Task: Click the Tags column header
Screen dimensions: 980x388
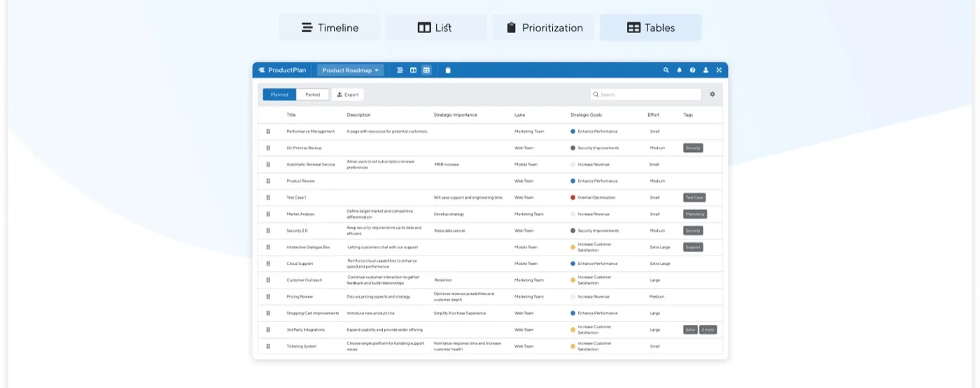Action: point(688,115)
